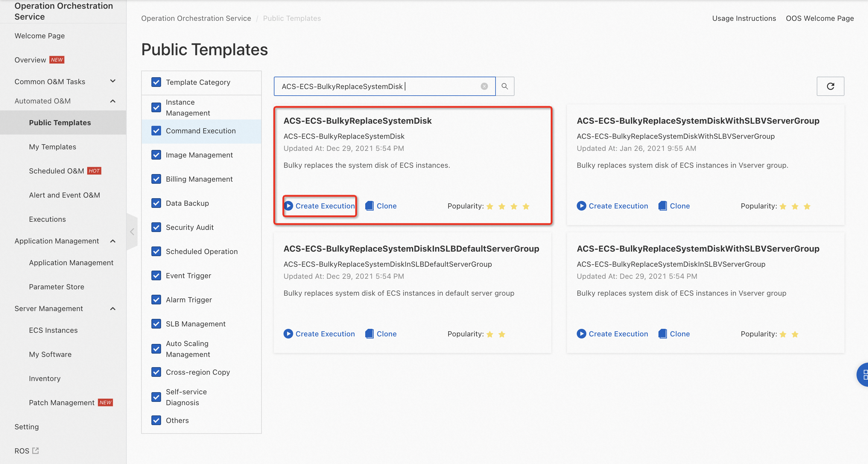Open ROS via the external link icon
The width and height of the screenshot is (868, 464).
[35, 450]
